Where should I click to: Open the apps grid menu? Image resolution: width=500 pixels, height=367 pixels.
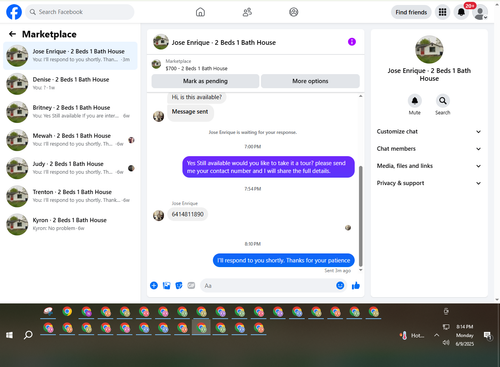pos(442,12)
